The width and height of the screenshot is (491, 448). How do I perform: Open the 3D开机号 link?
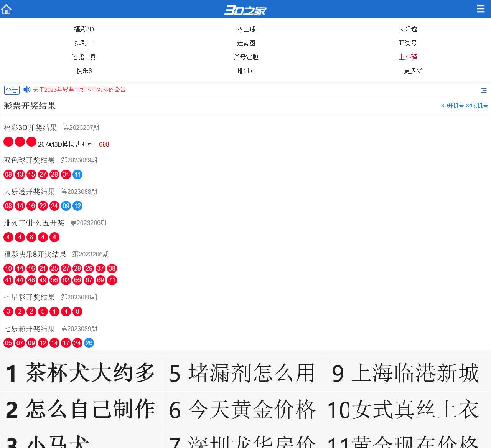coord(452,106)
